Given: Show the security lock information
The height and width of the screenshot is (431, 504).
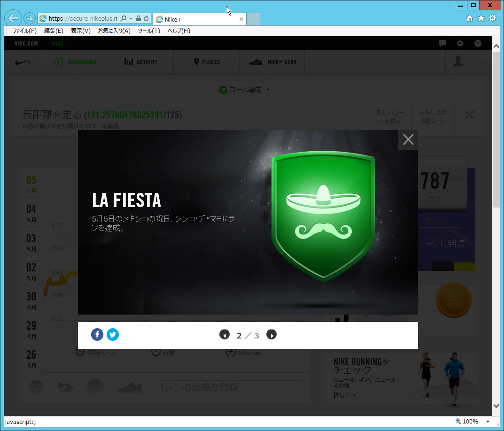Looking at the screenshot, I should [x=139, y=19].
